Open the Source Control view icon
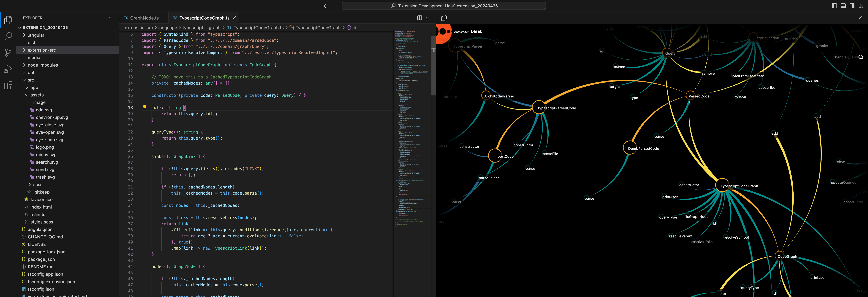This screenshot has width=868, height=297. 8,53
